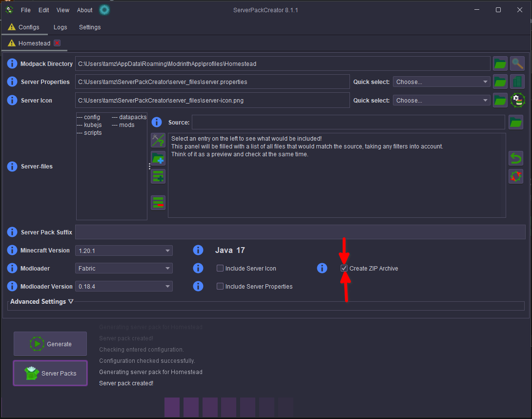Browse folder for Modpack Directory
The height and width of the screenshot is (419, 532).
click(500, 63)
